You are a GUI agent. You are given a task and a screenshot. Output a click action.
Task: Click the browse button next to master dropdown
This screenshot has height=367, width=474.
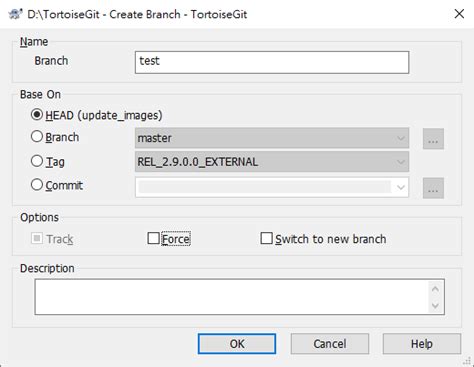pos(433,139)
